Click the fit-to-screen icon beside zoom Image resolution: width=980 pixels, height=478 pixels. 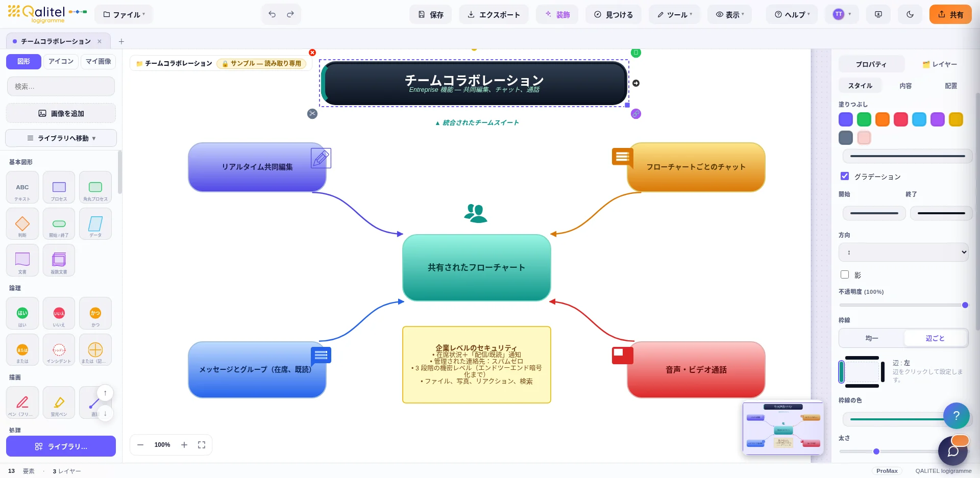point(202,445)
